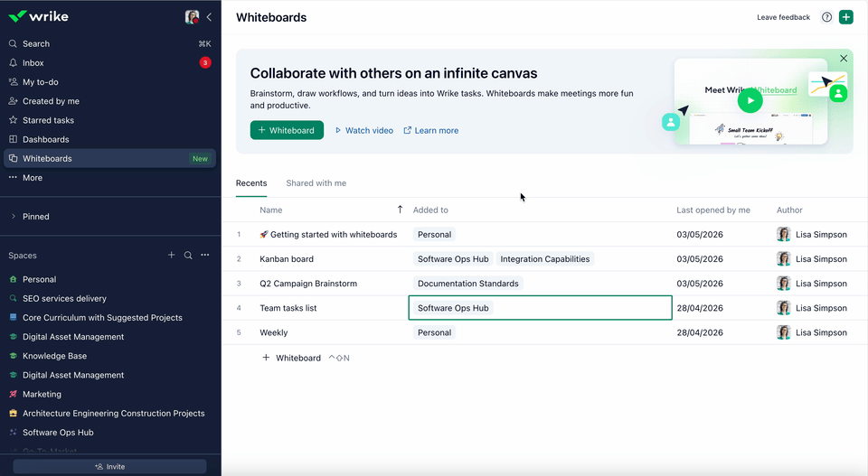
Task: Open the help question mark icon
Action: click(x=826, y=17)
